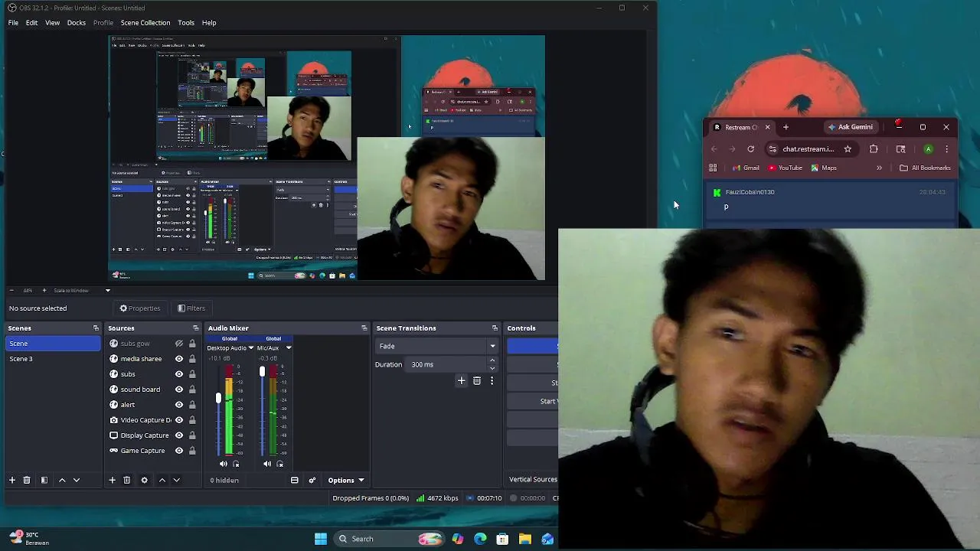Open All Bookmarks folder in browser
Image resolution: width=980 pixels, height=551 pixels.
[925, 168]
